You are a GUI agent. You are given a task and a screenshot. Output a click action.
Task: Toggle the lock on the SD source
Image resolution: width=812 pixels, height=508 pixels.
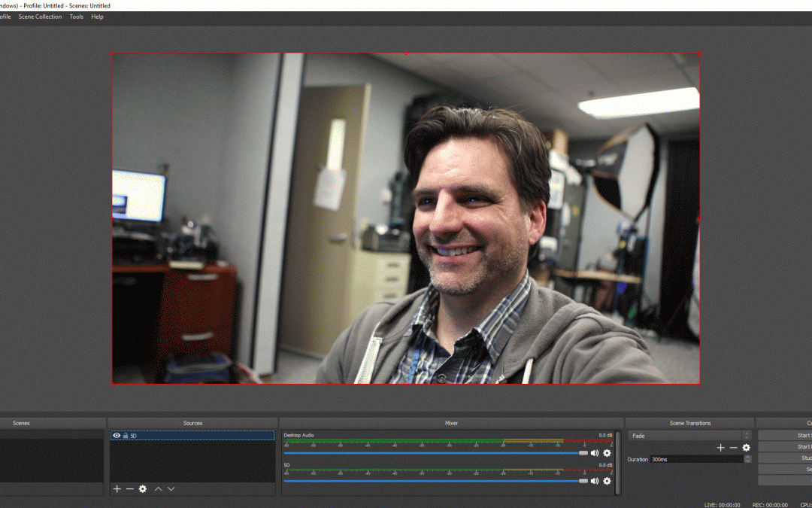click(x=126, y=436)
